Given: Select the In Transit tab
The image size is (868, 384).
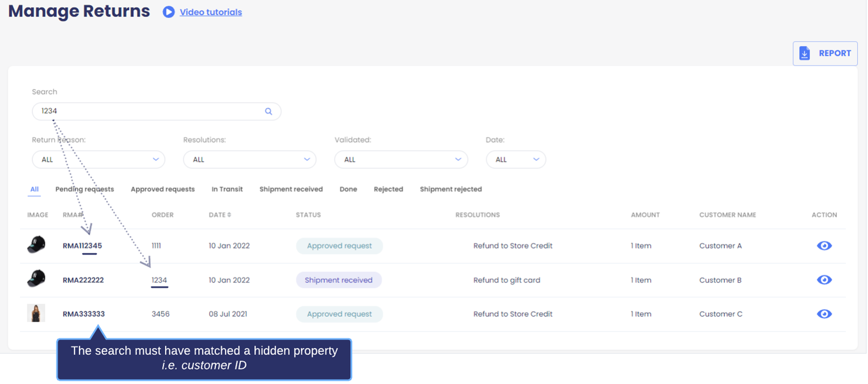Looking at the screenshot, I should tap(227, 189).
